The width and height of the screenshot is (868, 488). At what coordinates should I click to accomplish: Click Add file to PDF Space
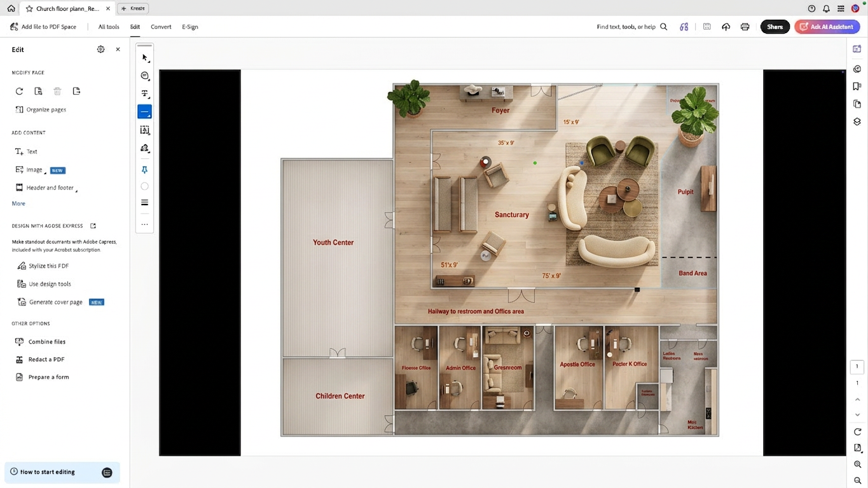click(x=43, y=27)
